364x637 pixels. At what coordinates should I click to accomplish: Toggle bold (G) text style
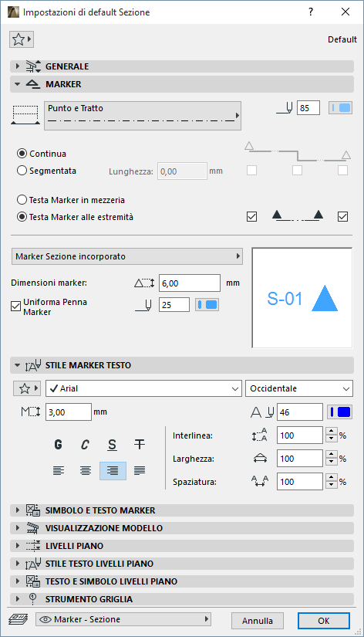pyautogui.click(x=58, y=445)
